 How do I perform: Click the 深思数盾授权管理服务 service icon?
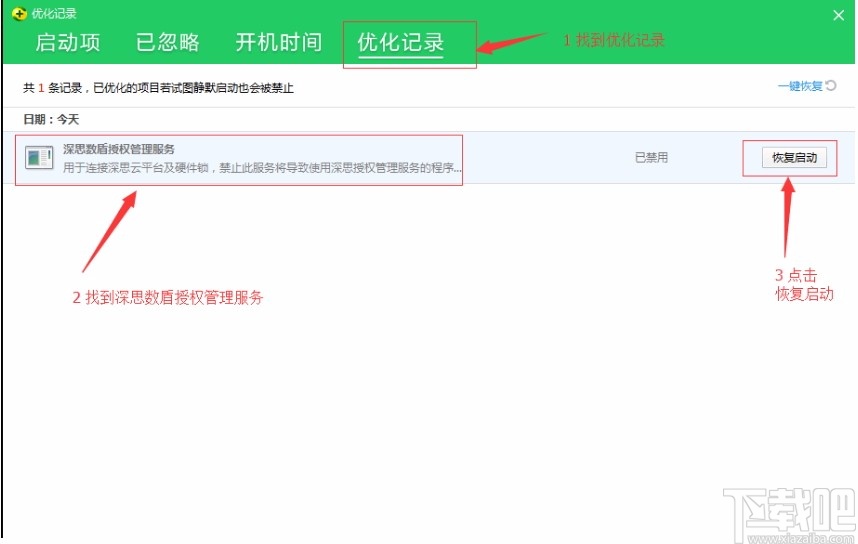click(x=39, y=158)
